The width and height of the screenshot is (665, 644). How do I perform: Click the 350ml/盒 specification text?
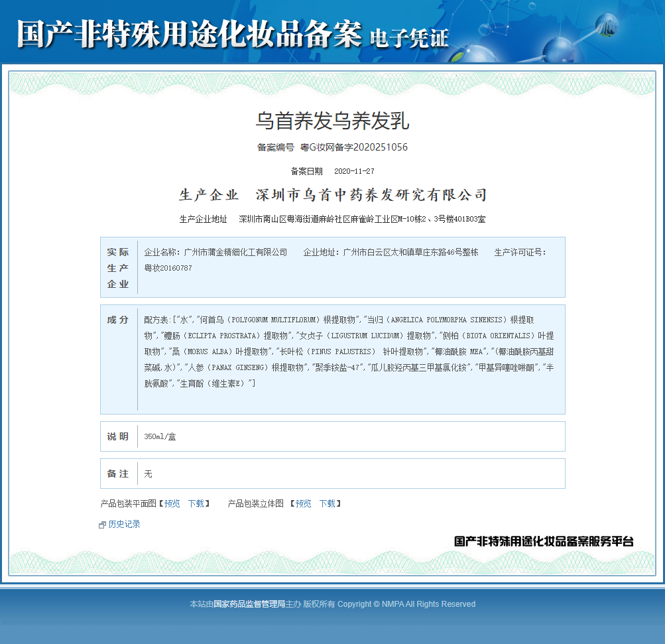point(160,436)
